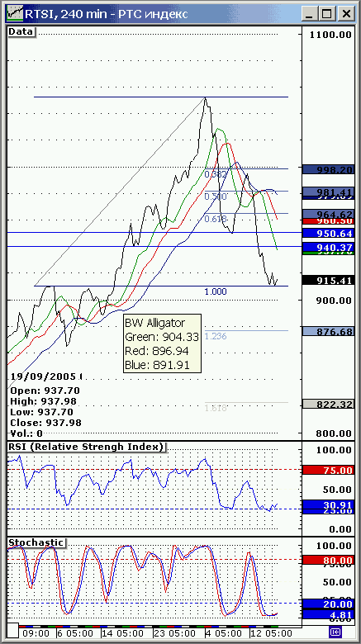Viewport: 361px width, 644px height.
Task: Click the '14 05:00' time axis label
Action: coord(123,632)
